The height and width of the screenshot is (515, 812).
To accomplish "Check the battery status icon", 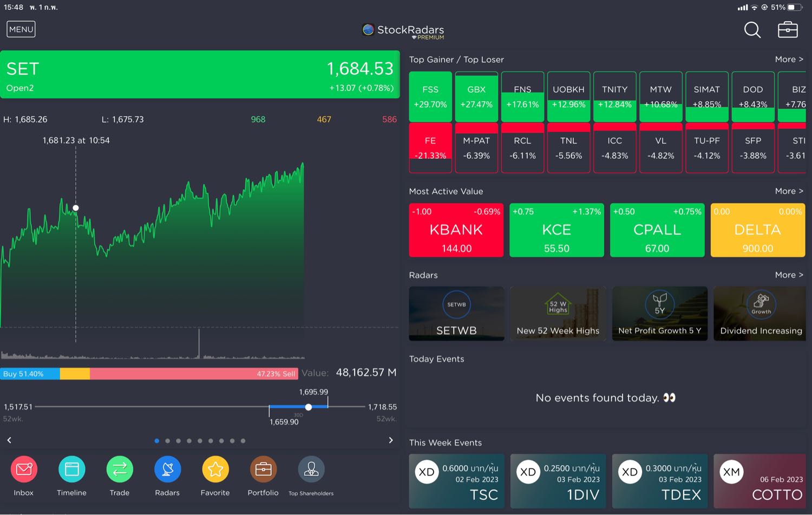I will pyautogui.click(x=795, y=8).
